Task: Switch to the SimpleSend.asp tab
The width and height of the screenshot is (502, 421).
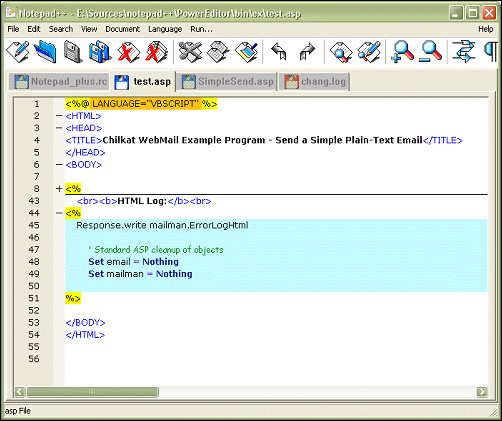Action: 227,82
